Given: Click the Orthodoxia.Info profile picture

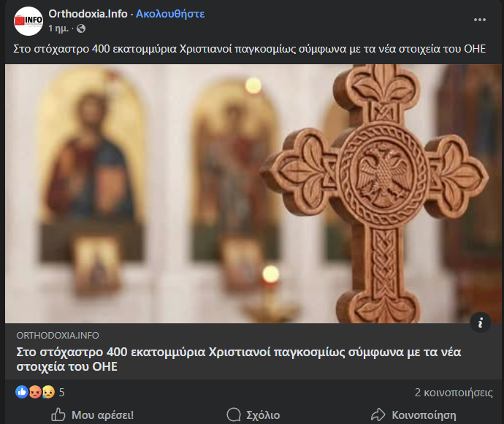Looking at the screenshot, I should tap(28, 20).
